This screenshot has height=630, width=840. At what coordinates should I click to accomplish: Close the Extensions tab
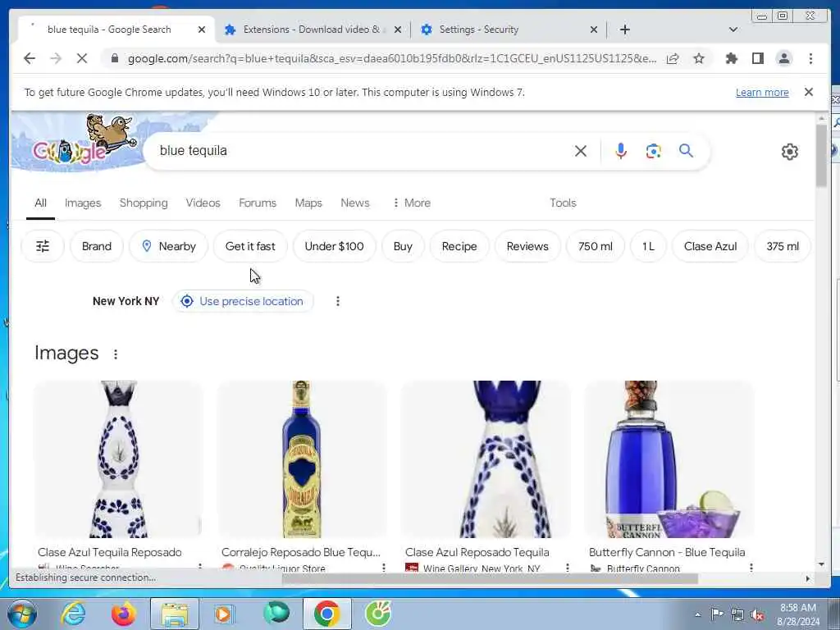pos(398,30)
